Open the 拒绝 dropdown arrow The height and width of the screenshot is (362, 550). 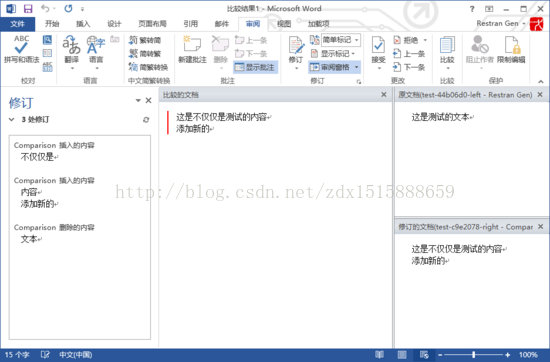(425, 40)
